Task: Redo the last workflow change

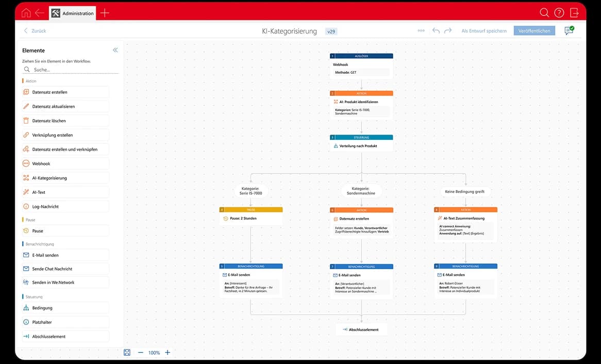Action: [447, 31]
